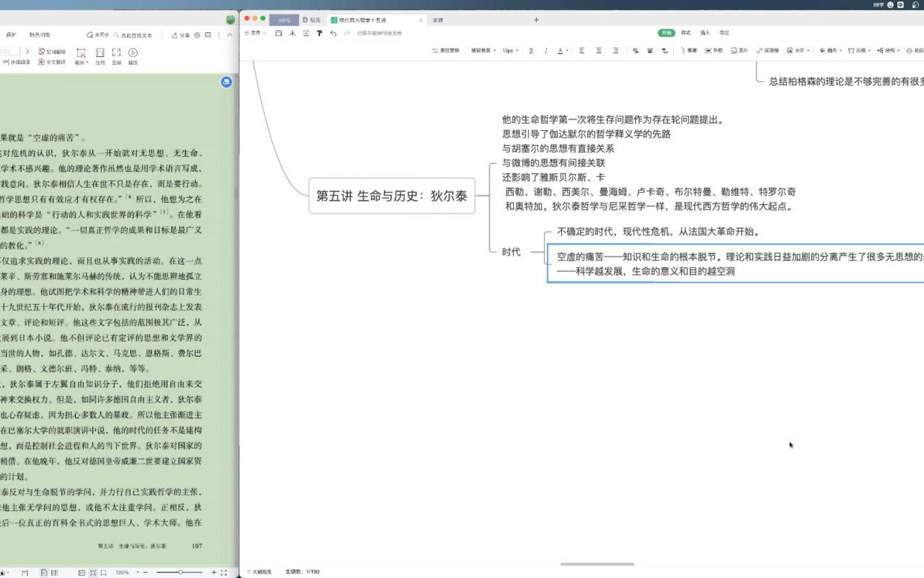Collapse the PDF reader ribbon chevron
The image size is (924, 578).
point(230,35)
